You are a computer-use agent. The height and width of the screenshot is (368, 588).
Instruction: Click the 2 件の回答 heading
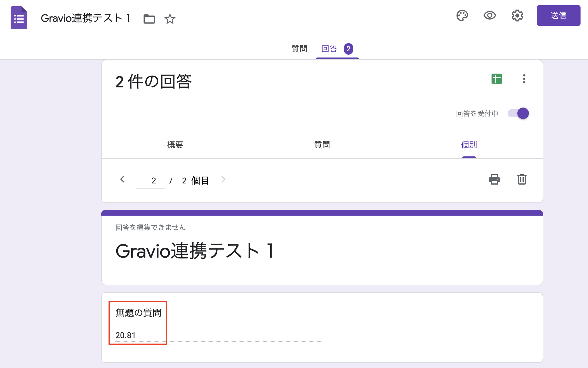point(154,81)
